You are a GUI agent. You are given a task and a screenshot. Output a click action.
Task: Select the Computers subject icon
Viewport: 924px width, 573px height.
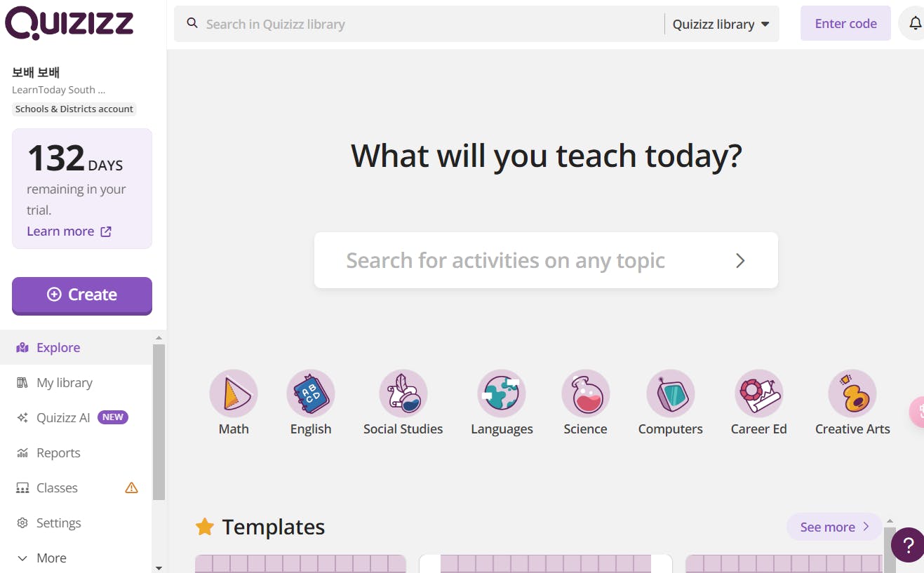[x=670, y=393]
